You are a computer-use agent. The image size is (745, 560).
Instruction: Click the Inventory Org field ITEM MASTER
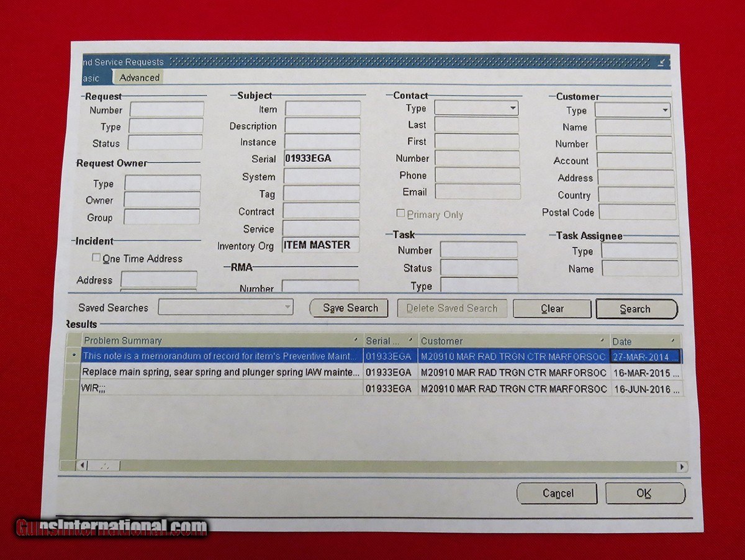pyautogui.click(x=320, y=245)
